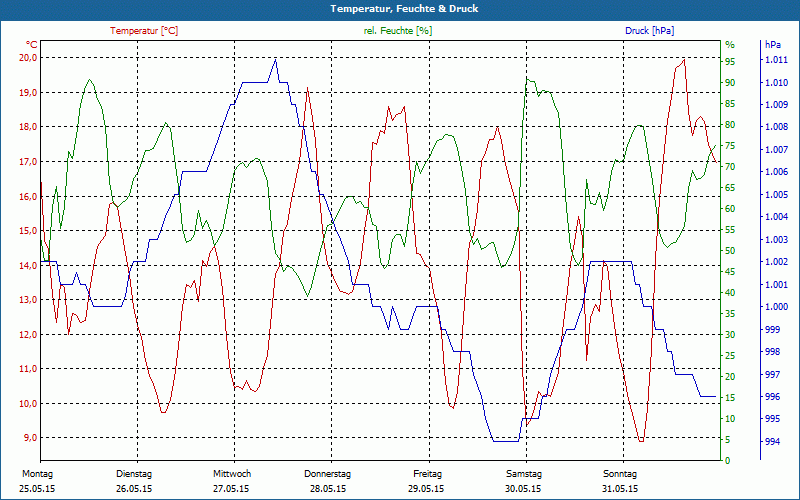Click the '10,0' temperature axis value
The width and height of the screenshot is (800, 500).
tap(28, 404)
